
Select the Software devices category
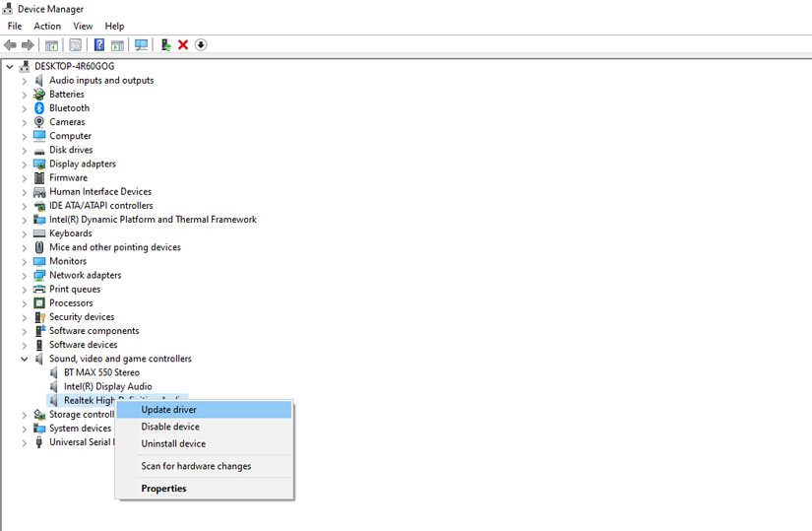pos(84,345)
